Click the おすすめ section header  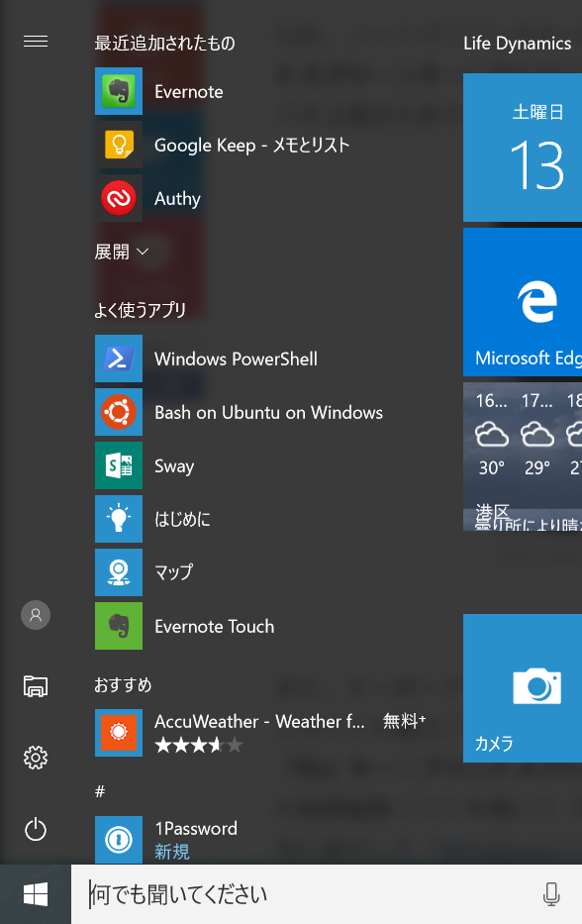(x=123, y=684)
